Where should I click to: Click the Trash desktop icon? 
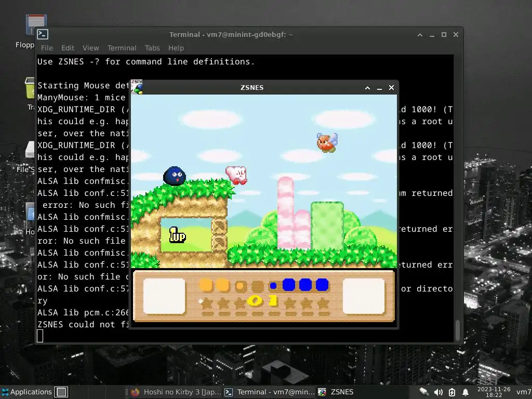(30, 88)
